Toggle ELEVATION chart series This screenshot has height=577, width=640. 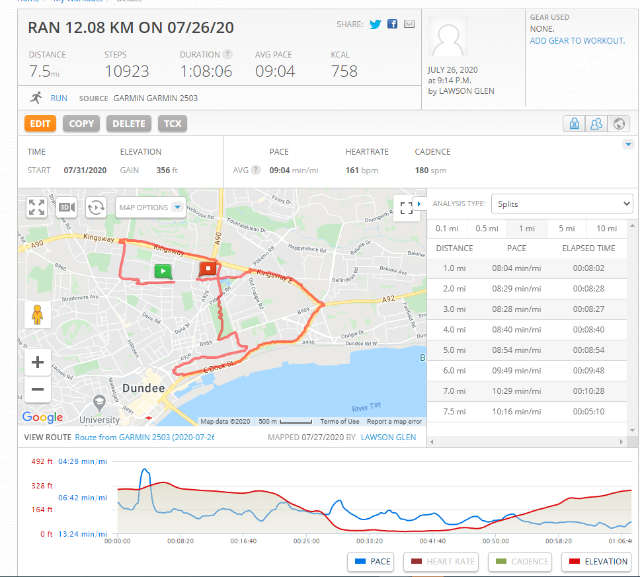pyautogui.click(x=596, y=562)
